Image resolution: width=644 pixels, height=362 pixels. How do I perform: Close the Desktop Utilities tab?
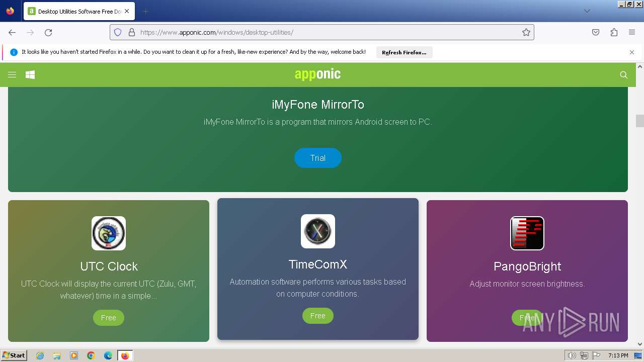tap(127, 11)
